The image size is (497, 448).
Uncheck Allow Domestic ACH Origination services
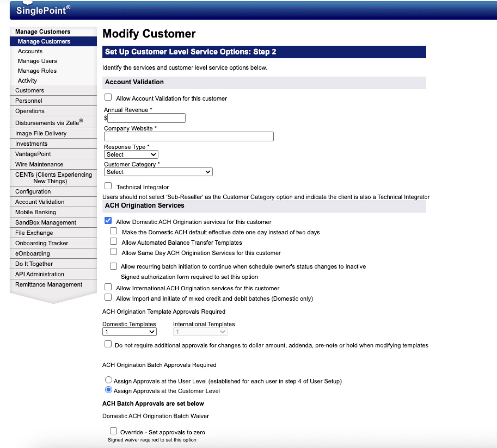tap(108, 221)
